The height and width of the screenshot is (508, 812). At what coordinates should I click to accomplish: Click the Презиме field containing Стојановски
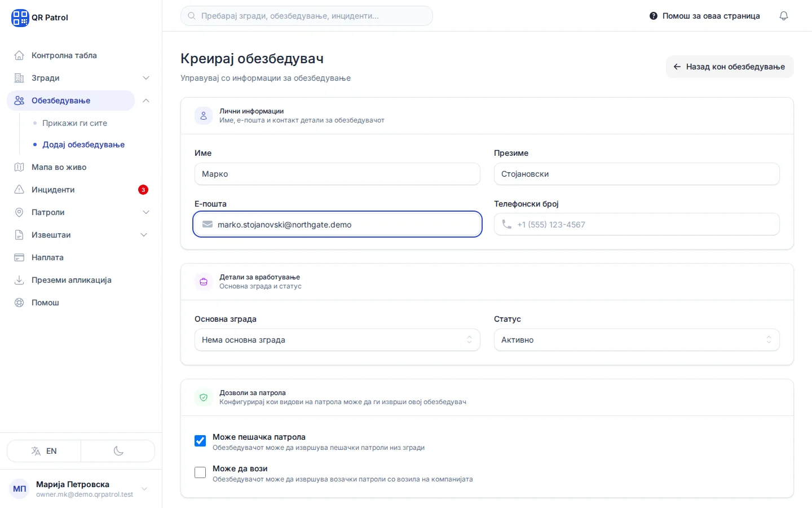[637, 174]
